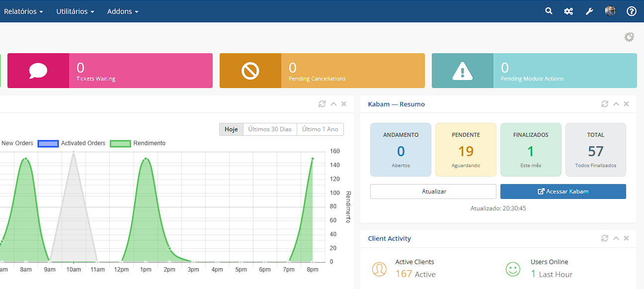Collapse the Kabam — Resumo panel

[616, 104]
